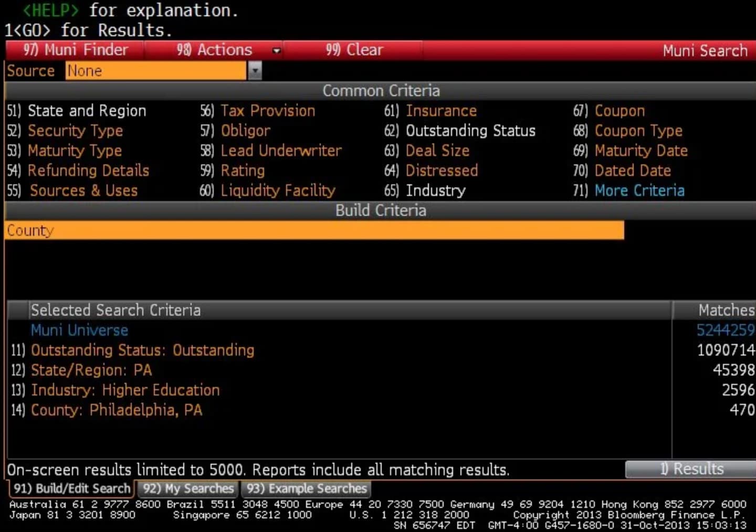
Task: Choose the Maturity Date criteria
Action: pyautogui.click(x=640, y=151)
